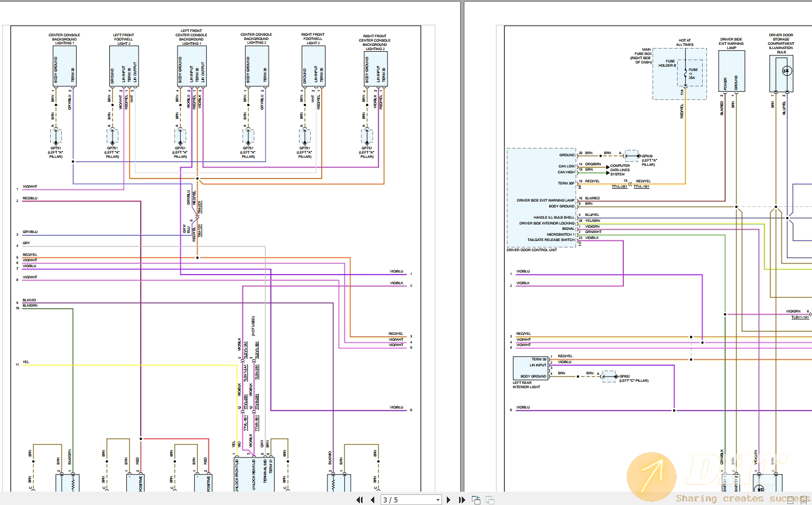Select the 'FUSE 11 25A' label

pyautogui.click(x=693, y=74)
